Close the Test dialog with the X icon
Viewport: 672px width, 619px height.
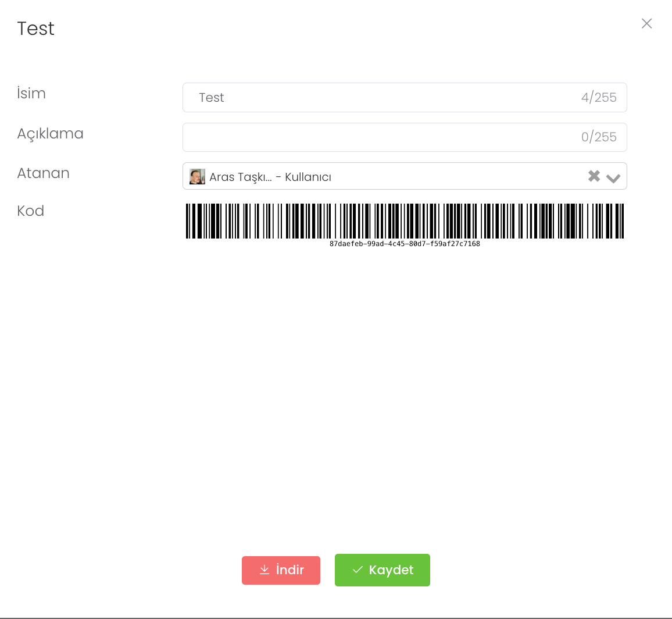point(646,23)
